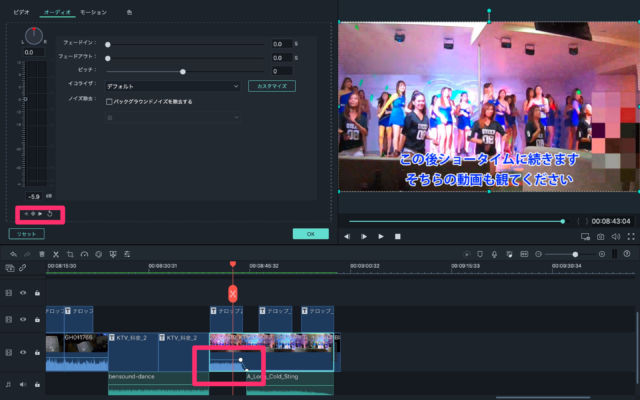This screenshot has height=400, width=640.
Task: Confirm with the OK button
Action: [311, 234]
